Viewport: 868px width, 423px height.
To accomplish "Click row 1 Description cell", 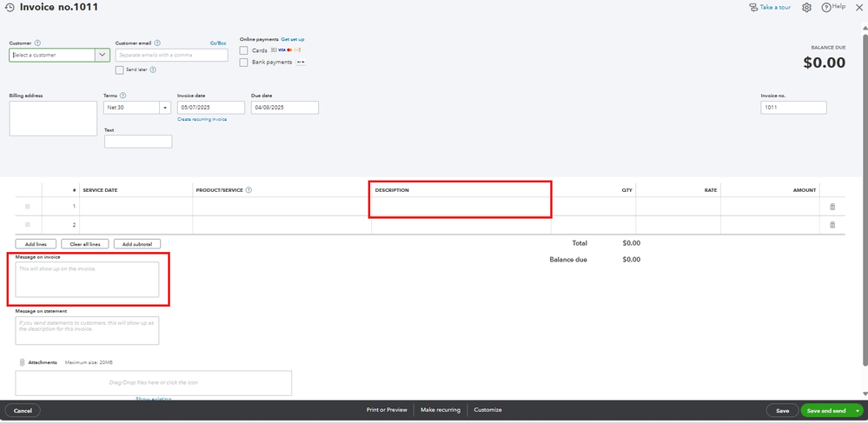I will click(x=461, y=207).
